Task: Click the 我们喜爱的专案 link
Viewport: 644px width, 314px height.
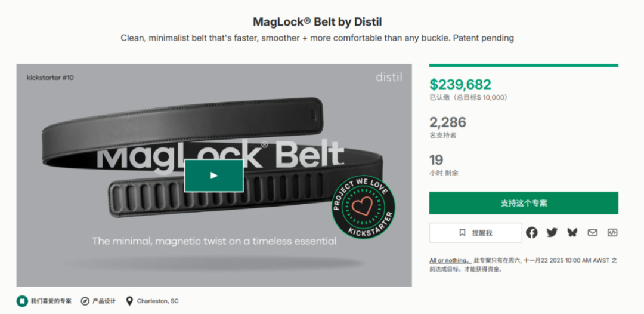Action: click(51, 301)
